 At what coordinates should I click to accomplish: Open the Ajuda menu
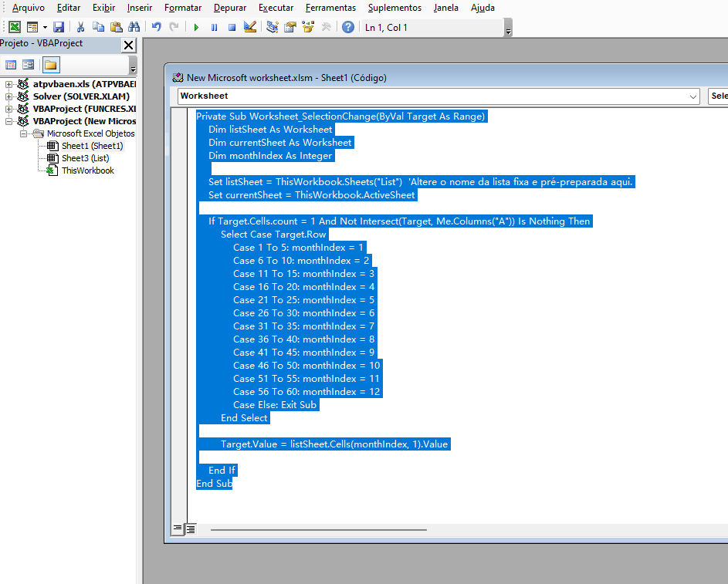click(483, 8)
